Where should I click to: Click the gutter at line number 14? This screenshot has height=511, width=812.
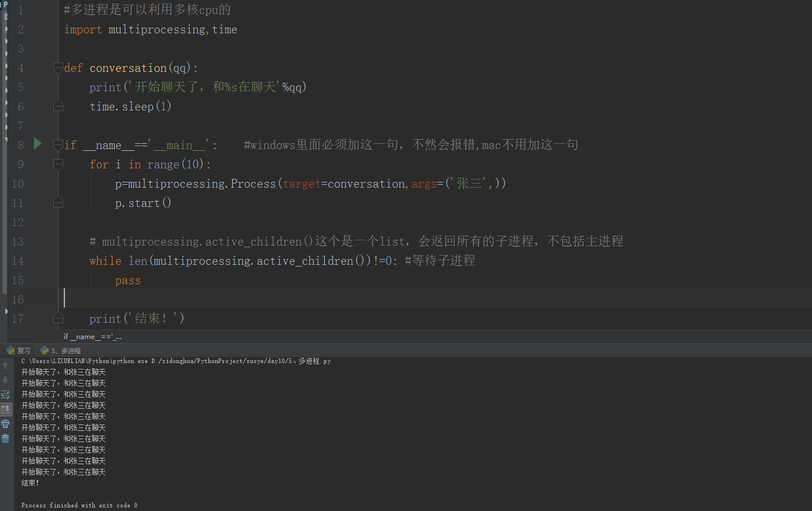(x=18, y=261)
